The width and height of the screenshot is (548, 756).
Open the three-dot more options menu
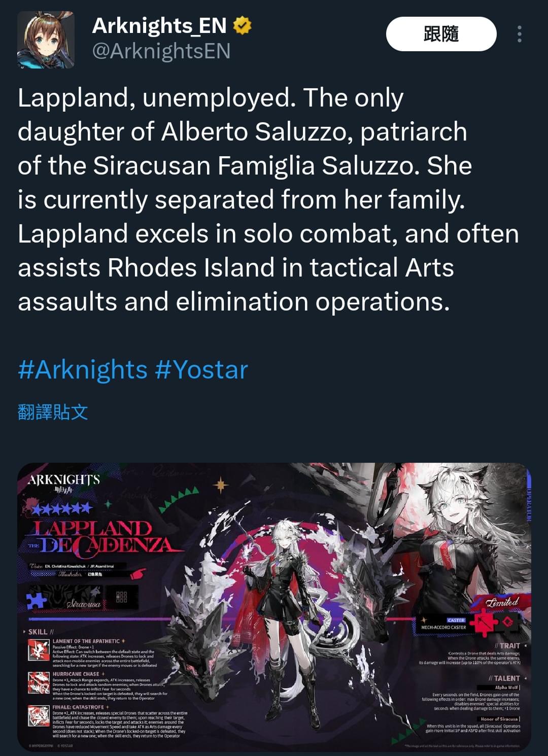click(519, 34)
